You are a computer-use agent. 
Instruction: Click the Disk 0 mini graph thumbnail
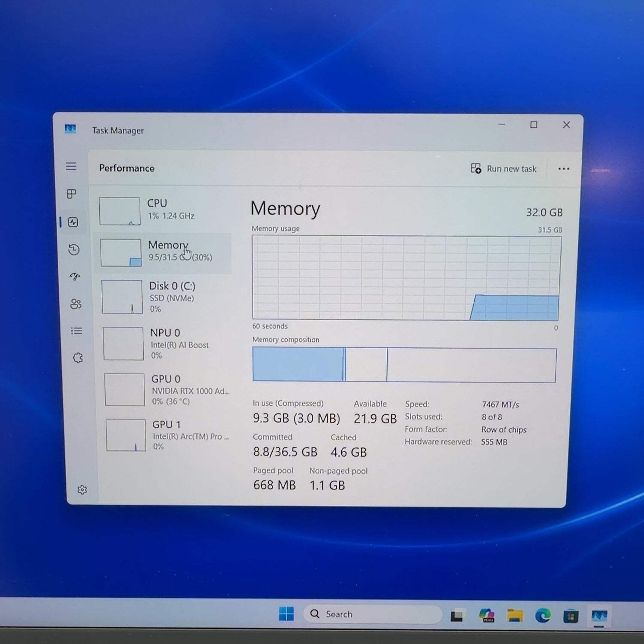coord(122,297)
